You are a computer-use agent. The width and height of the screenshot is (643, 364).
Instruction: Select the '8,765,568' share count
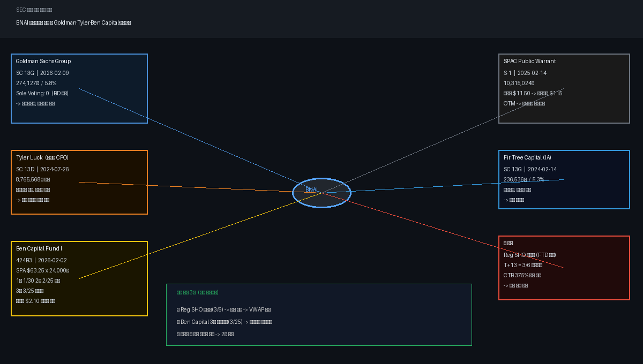pyautogui.click(x=33, y=179)
